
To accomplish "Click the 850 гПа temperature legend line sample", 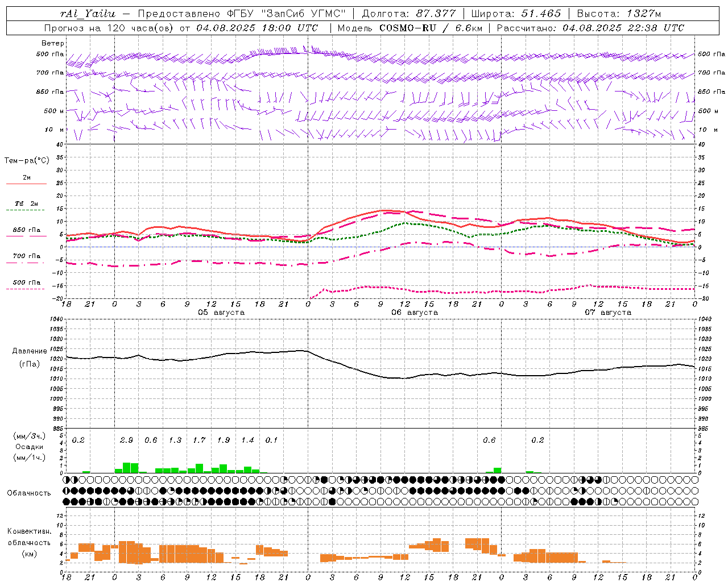I will [27, 236].
